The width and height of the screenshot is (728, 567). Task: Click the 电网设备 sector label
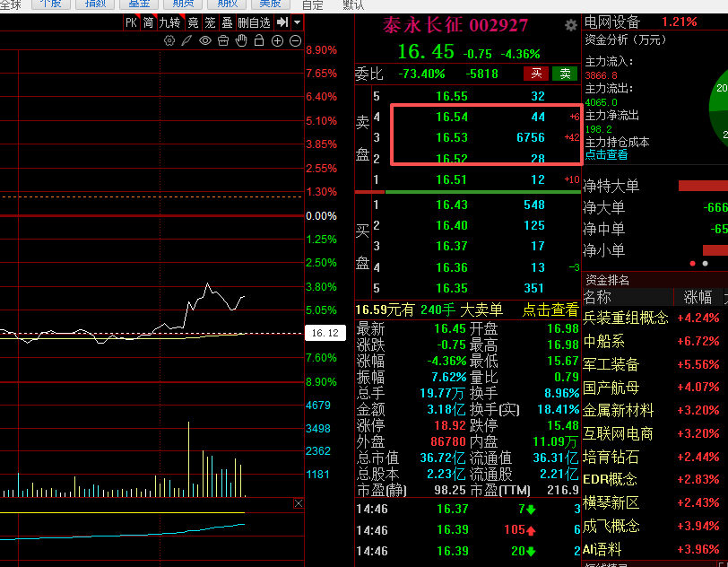pyautogui.click(x=612, y=22)
